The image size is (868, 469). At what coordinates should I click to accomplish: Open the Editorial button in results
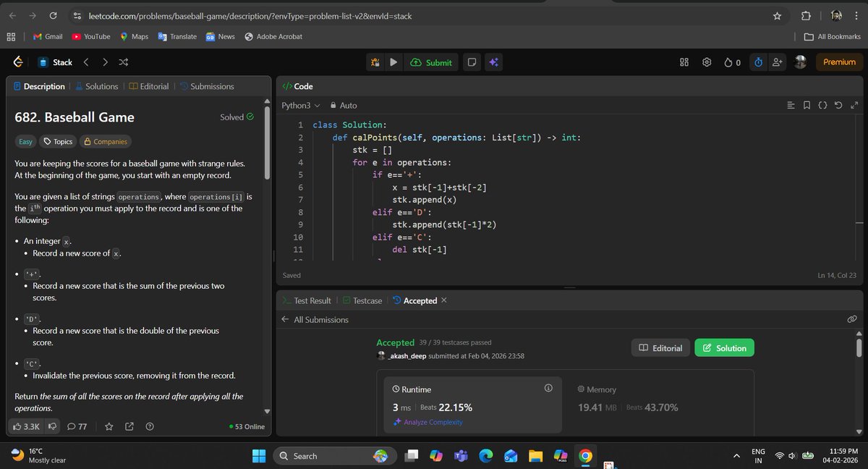pyautogui.click(x=661, y=348)
